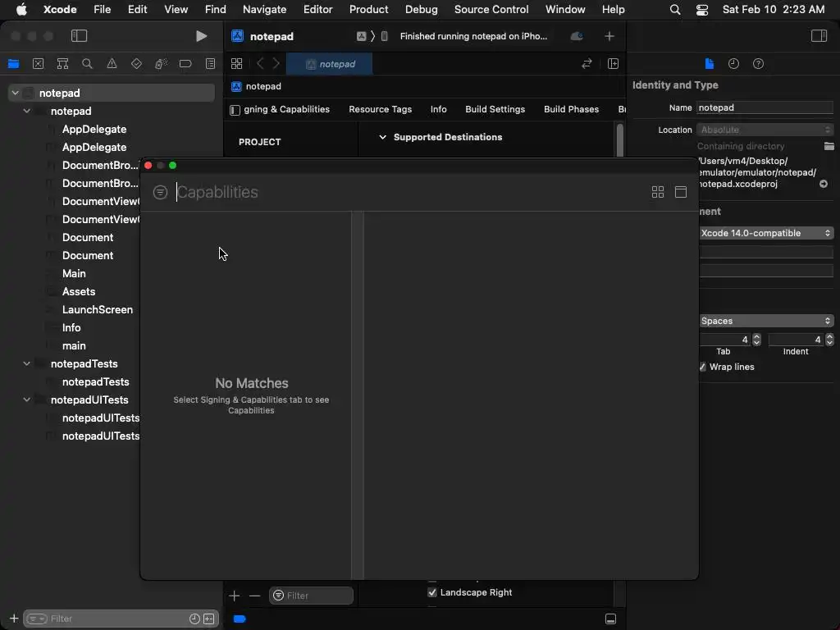Toggle recent files filter clock icon
This screenshot has width=840, height=630.
[x=194, y=619]
